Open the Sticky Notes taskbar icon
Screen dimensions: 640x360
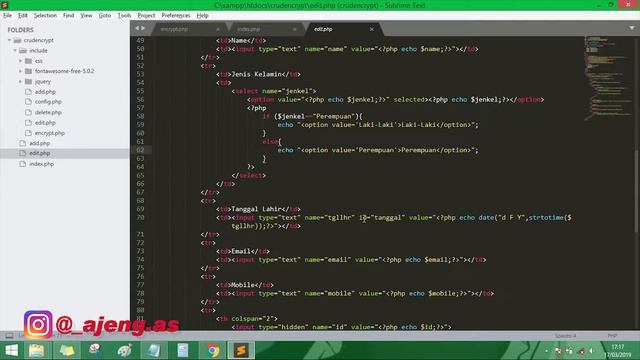(x=67, y=350)
